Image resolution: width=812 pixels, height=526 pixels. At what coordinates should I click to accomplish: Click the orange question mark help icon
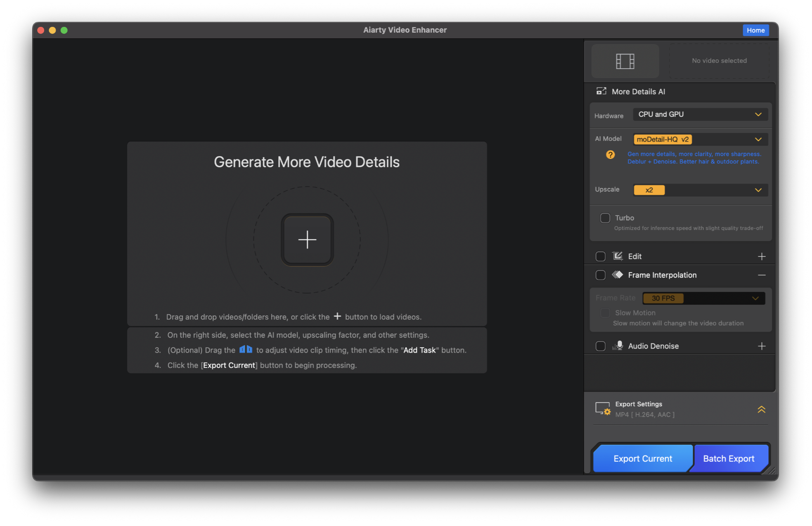(x=610, y=155)
